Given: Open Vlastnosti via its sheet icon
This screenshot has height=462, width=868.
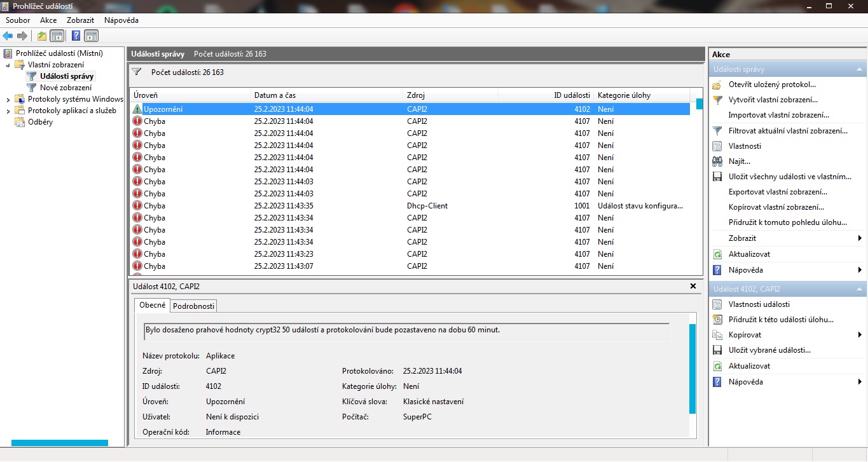Looking at the screenshot, I should click(x=717, y=146).
